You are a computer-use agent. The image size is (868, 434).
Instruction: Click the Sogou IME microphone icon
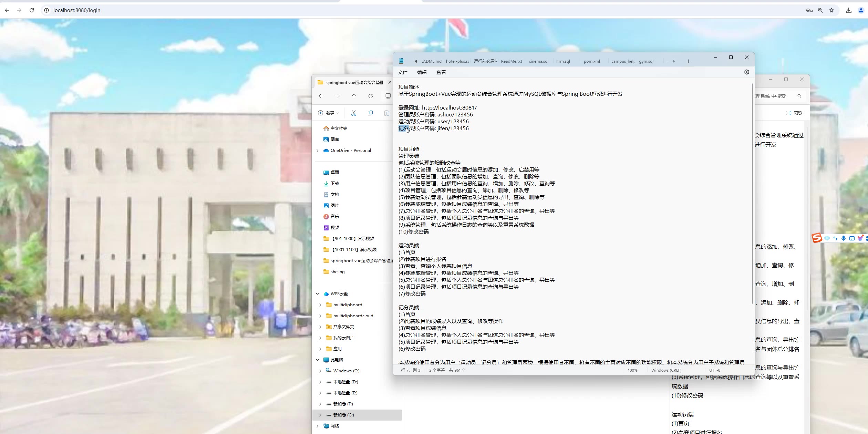(x=844, y=238)
